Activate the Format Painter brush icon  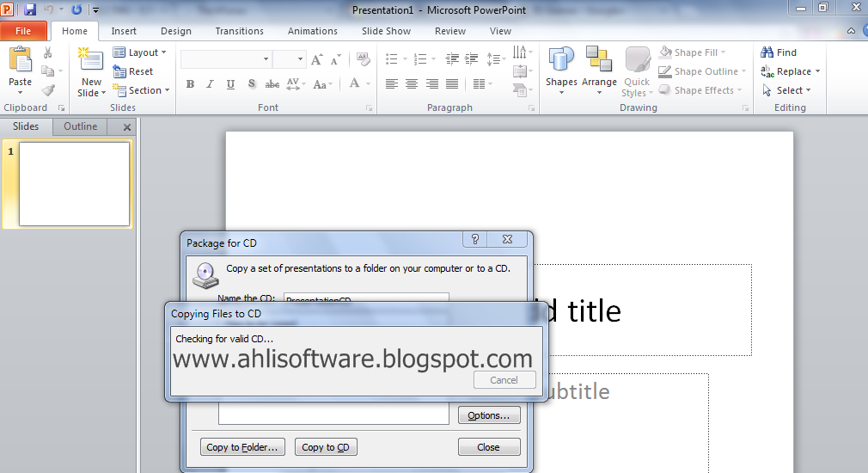click(x=48, y=89)
